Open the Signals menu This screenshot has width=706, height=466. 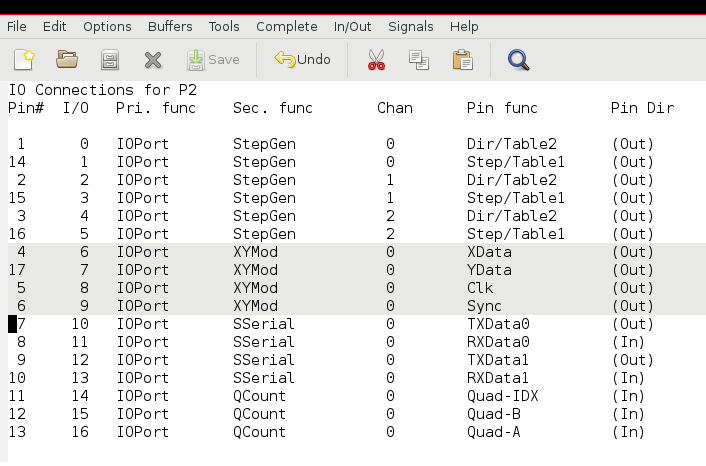[411, 27]
